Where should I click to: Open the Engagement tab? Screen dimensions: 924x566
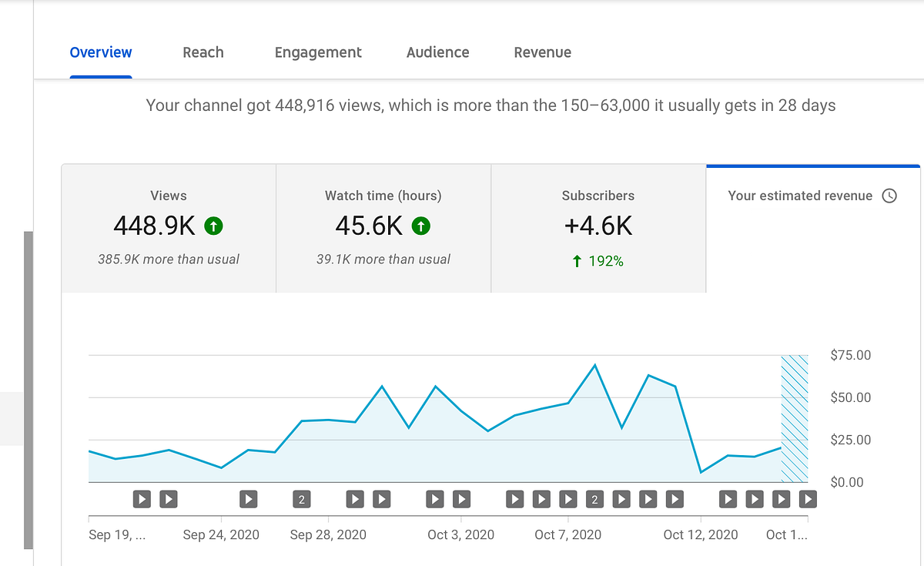pos(318,52)
